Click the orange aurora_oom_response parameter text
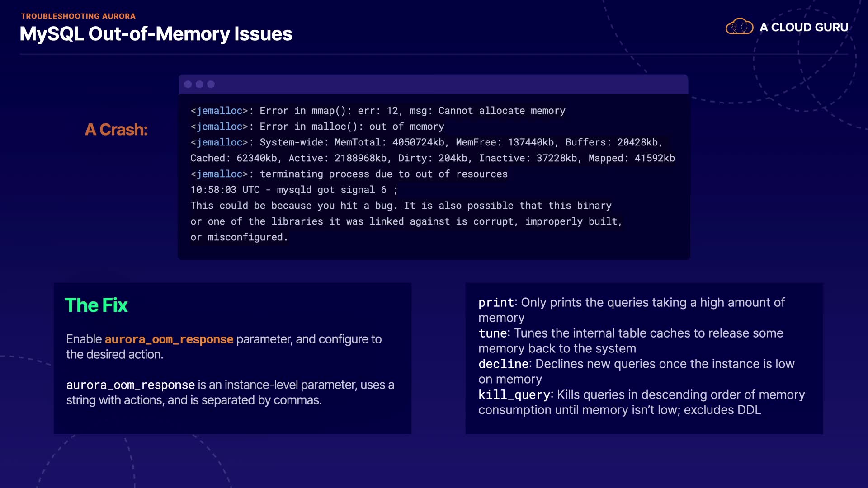 point(169,339)
